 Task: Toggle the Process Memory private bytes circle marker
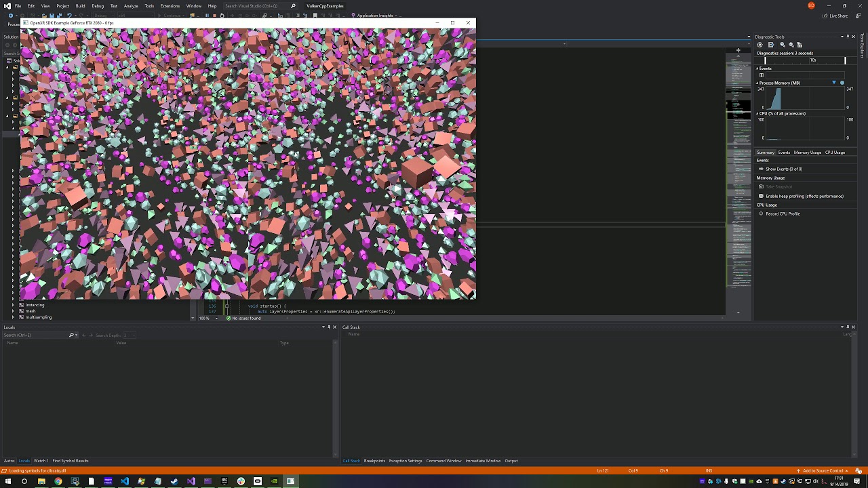point(842,83)
